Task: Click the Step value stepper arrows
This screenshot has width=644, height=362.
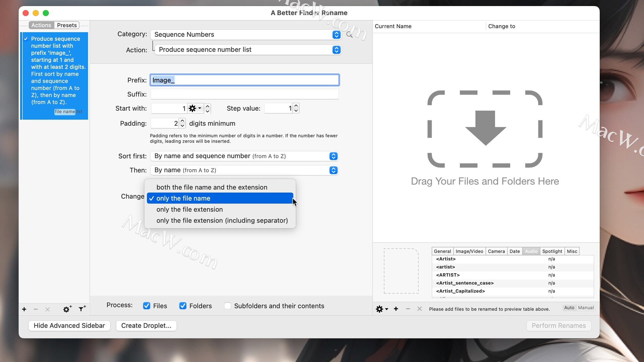Action: (296, 108)
